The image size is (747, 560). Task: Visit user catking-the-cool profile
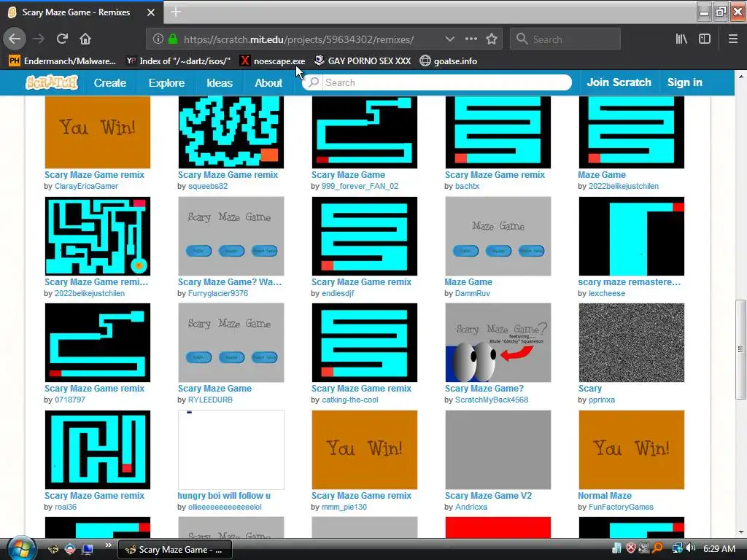350,400
